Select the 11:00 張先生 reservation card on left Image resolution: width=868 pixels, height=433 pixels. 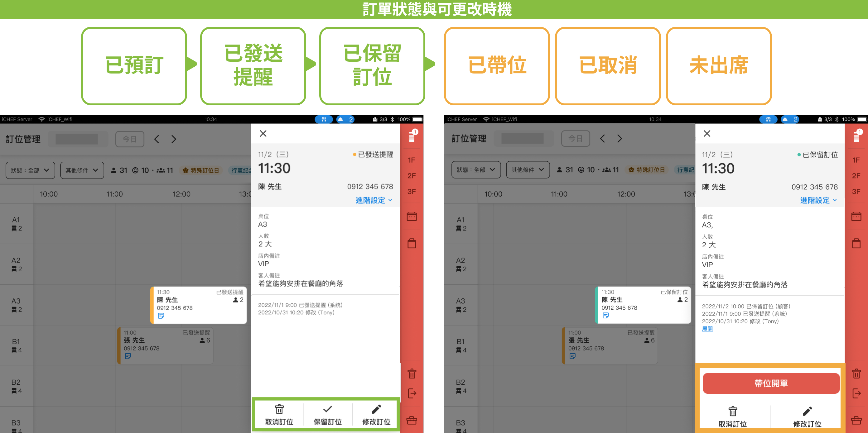[x=165, y=345]
